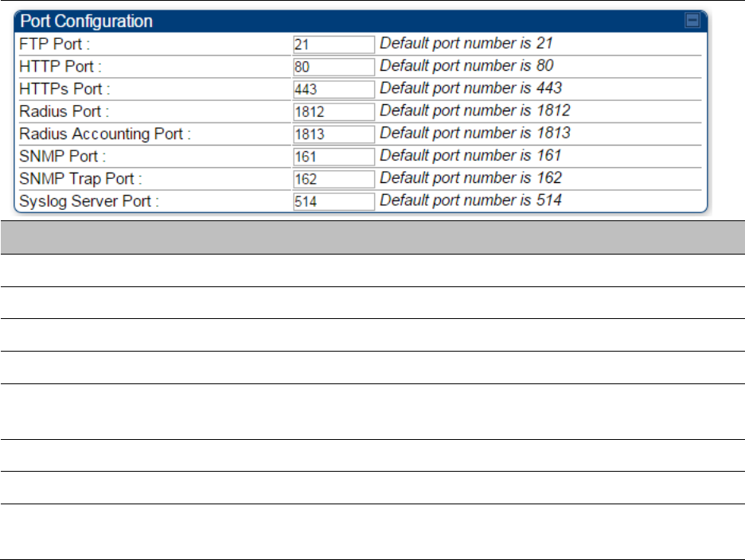Click the FTP Port label
This screenshot has height=560, width=745.
point(55,45)
